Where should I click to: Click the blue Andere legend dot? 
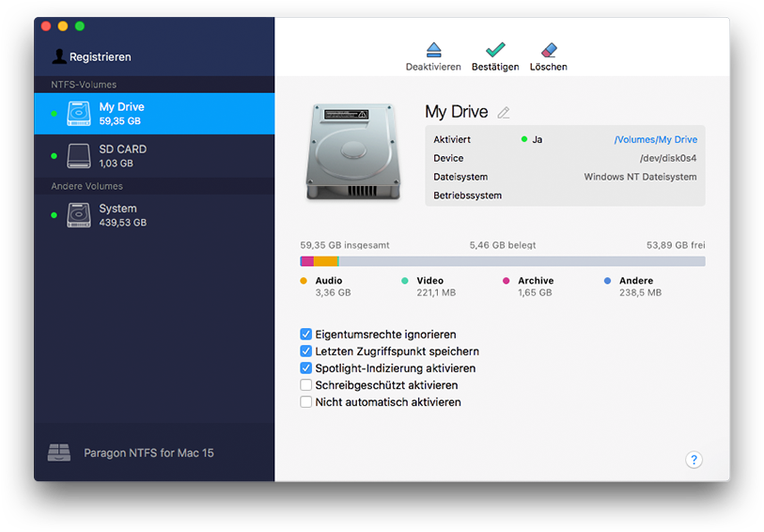tap(607, 281)
